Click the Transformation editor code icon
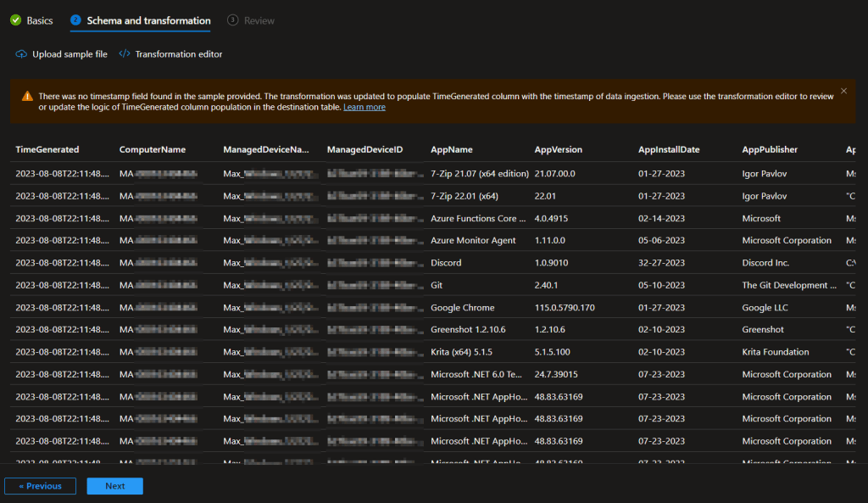868x503 pixels. click(125, 54)
